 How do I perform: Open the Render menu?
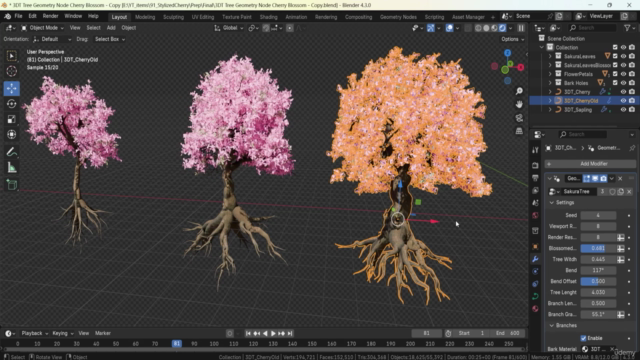click(x=51, y=16)
